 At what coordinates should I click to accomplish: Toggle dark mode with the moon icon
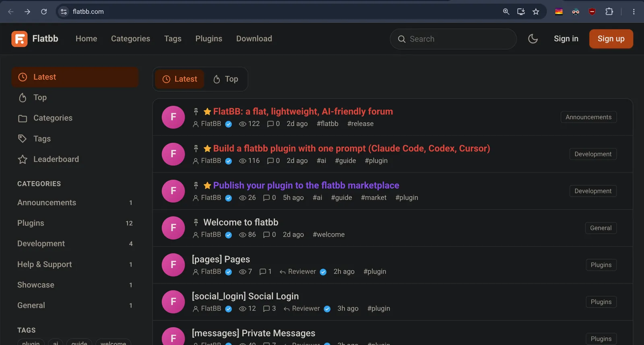533,39
